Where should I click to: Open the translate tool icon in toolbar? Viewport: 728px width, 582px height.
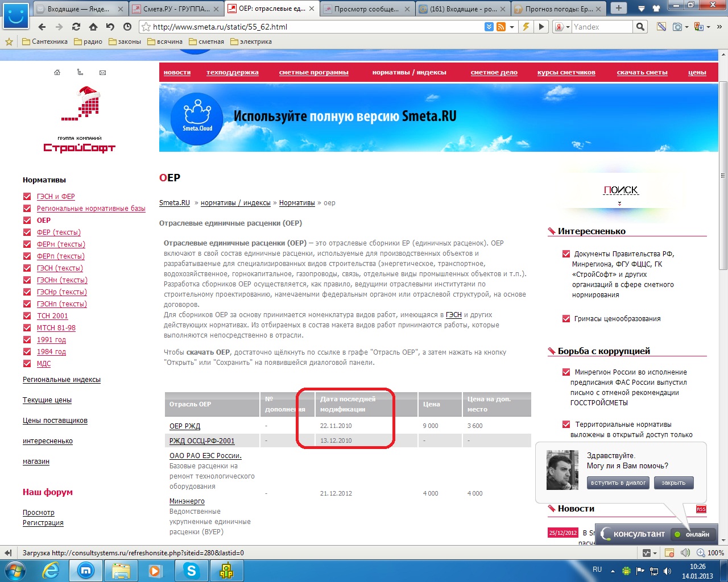point(699,27)
